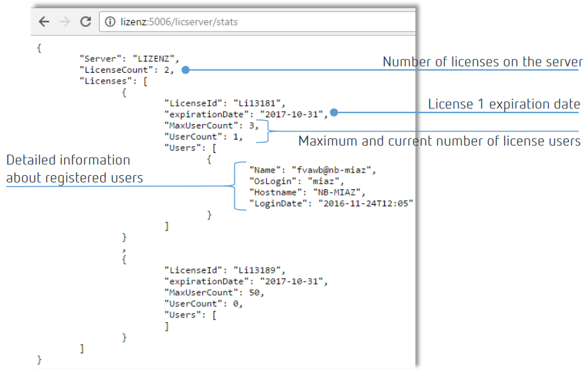Click the "Number of licenses on the server" label
Viewport: 588px width, 376px height.
482,61
